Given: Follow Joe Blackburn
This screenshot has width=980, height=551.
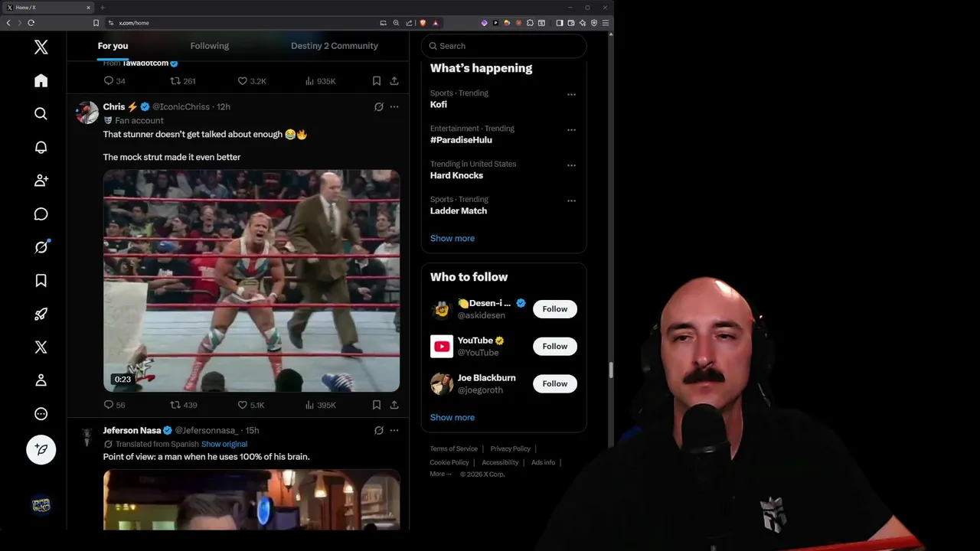Looking at the screenshot, I should click(x=555, y=383).
